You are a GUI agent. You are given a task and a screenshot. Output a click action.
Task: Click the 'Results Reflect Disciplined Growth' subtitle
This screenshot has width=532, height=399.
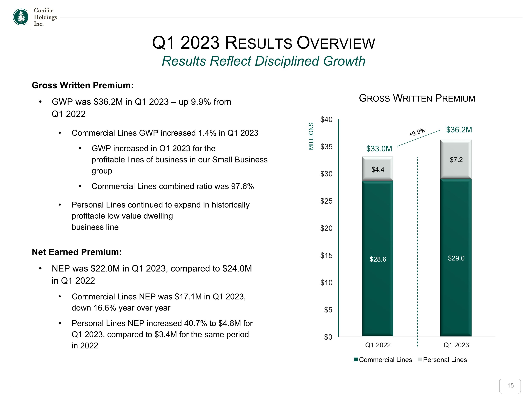263,61
